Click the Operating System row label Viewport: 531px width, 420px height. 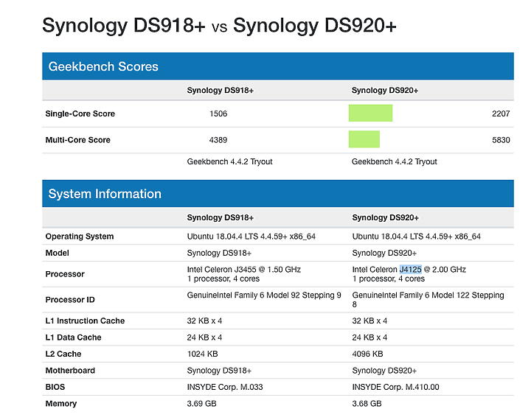point(80,237)
